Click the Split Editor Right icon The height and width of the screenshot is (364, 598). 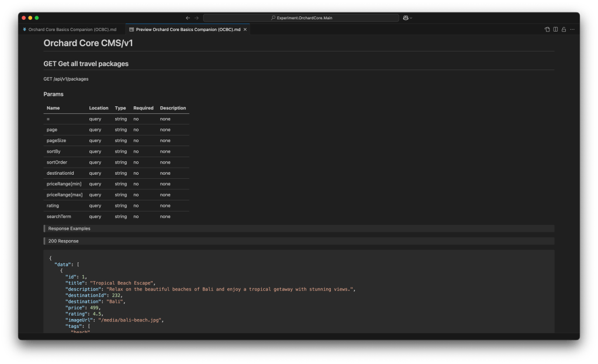(555, 29)
